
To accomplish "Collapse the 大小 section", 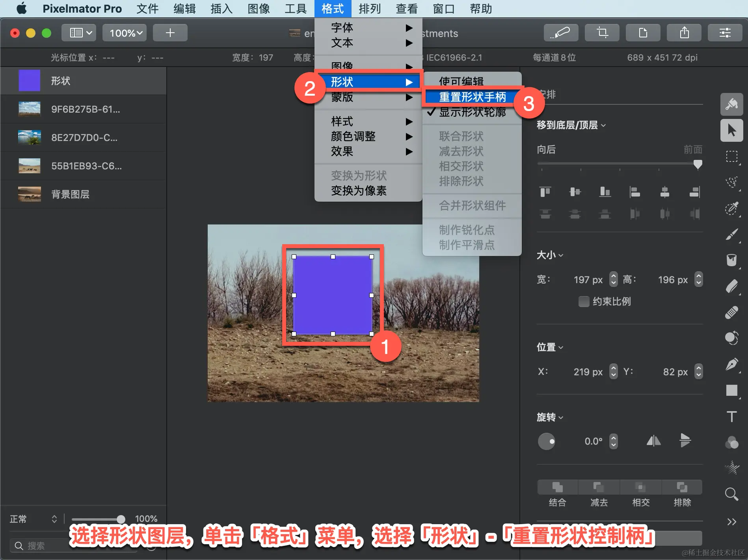I will 550,255.
